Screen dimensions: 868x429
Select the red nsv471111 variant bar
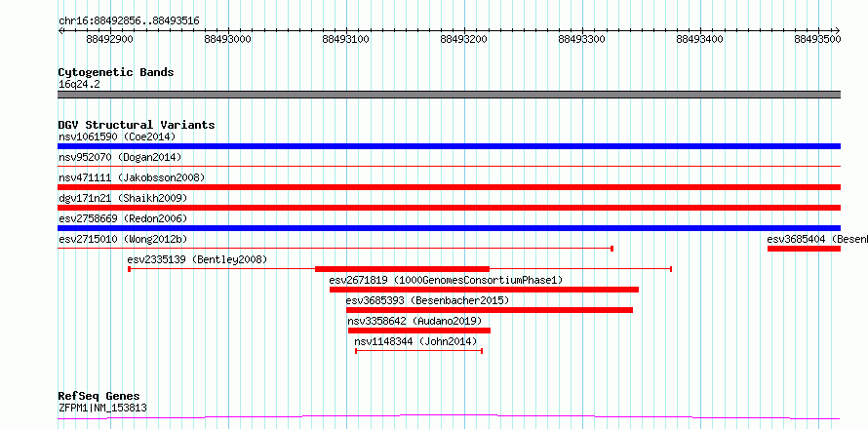click(x=449, y=187)
